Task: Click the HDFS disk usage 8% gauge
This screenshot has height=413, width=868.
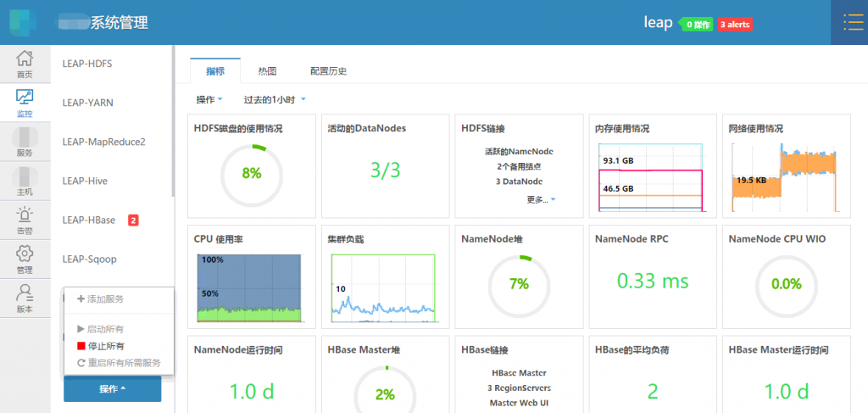Action: coord(251,173)
